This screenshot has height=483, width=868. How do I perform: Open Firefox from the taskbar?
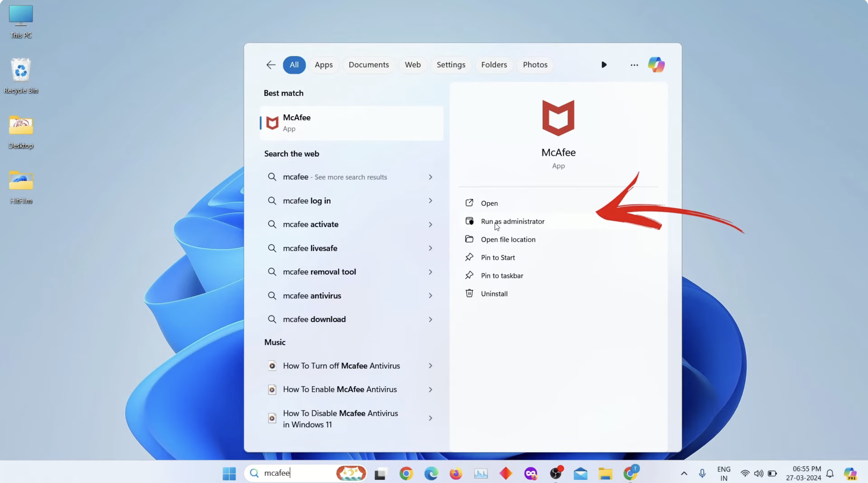tap(456, 473)
